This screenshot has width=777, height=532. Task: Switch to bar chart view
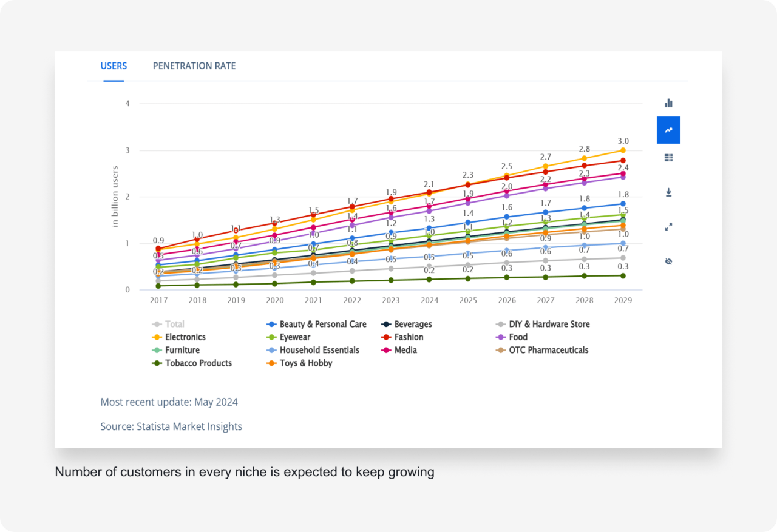click(x=668, y=103)
